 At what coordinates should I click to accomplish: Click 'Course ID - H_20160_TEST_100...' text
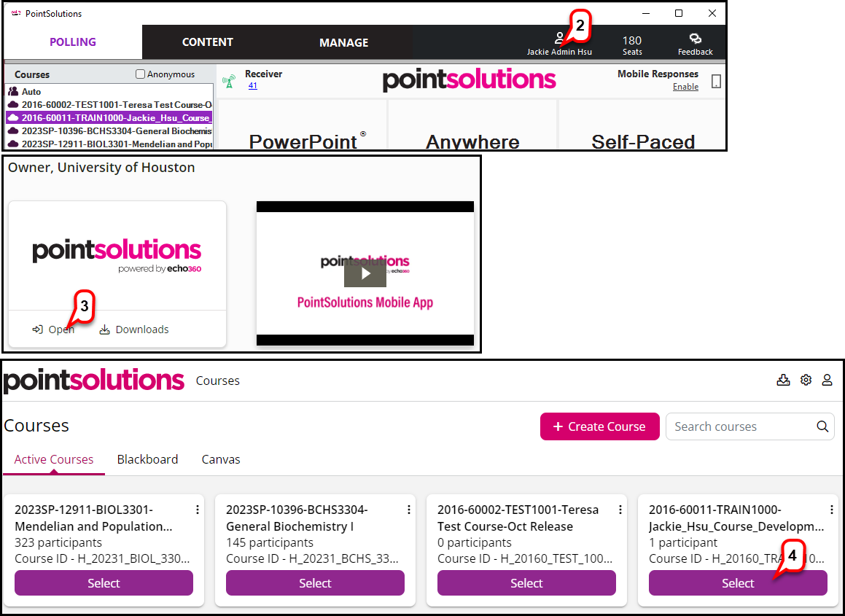(x=524, y=559)
